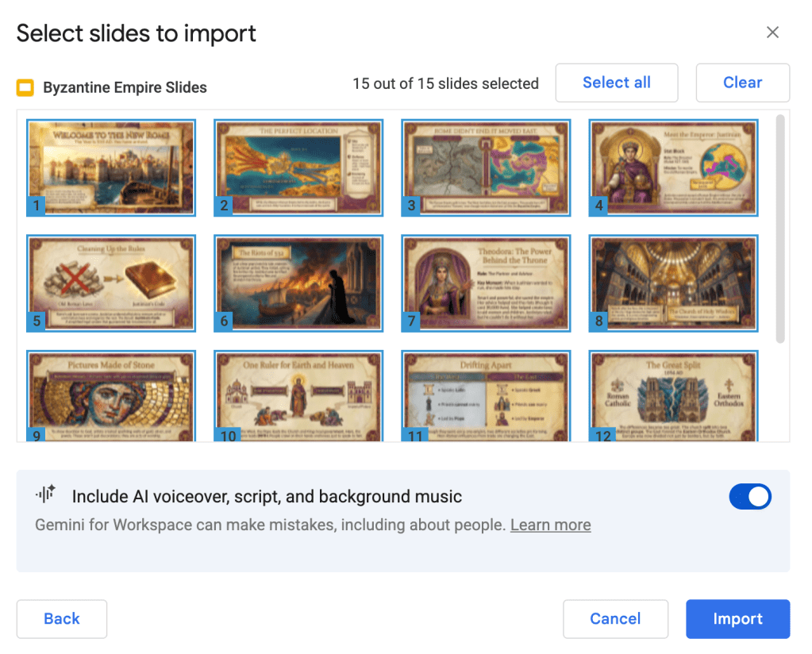812x654 pixels.
Task: Open the Learn more link
Action: coord(550,525)
